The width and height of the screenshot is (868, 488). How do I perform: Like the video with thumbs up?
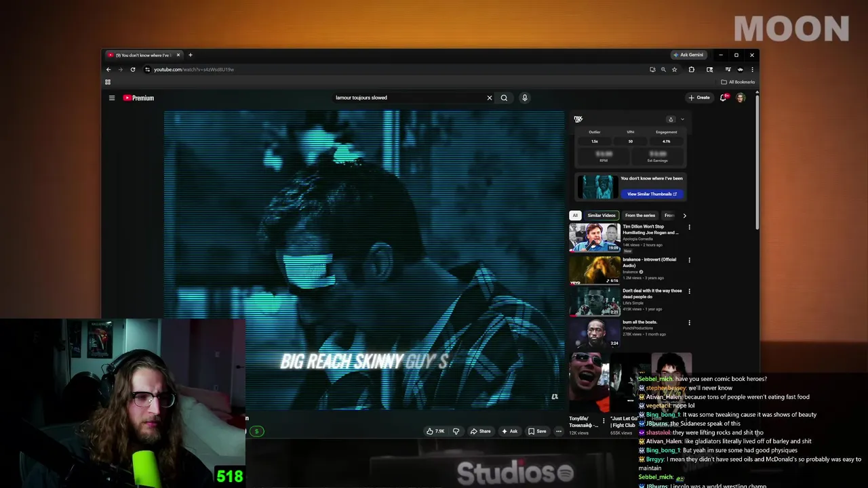[x=435, y=431]
